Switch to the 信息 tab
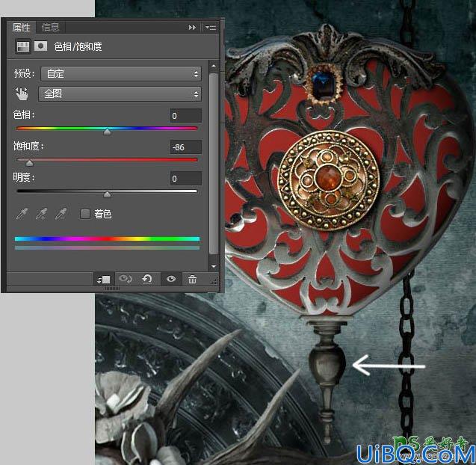Image resolution: width=476 pixels, height=465 pixels. pos(50,28)
